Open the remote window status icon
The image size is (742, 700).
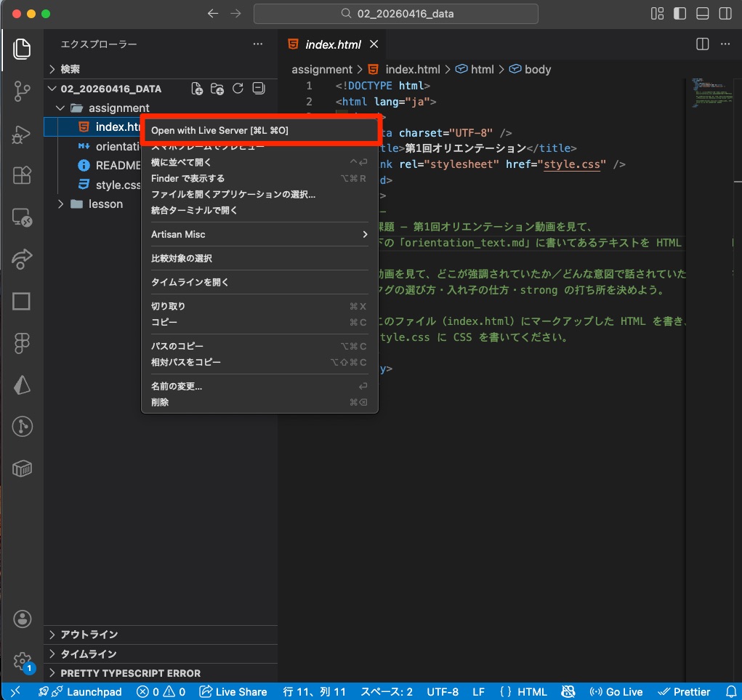pyautogui.click(x=15, y=691)
